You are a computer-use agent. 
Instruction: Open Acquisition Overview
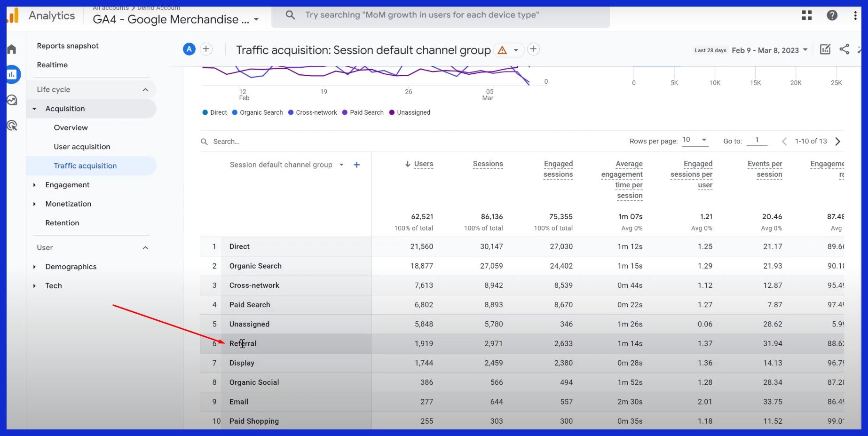71,127
